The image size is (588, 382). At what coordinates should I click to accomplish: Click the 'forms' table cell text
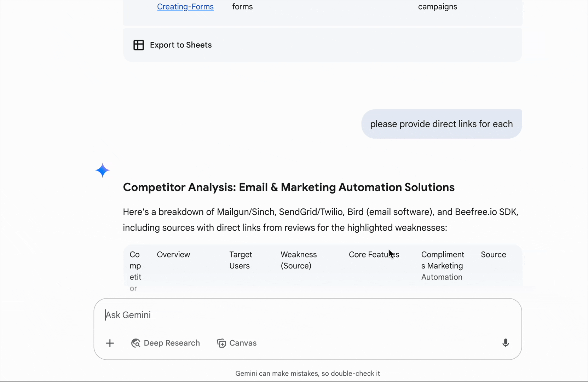pyautogui.click(x=242, y=7)
